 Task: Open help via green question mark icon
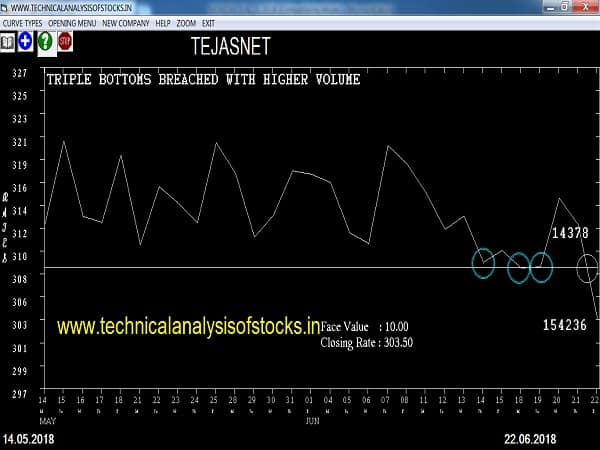point(45,42)
